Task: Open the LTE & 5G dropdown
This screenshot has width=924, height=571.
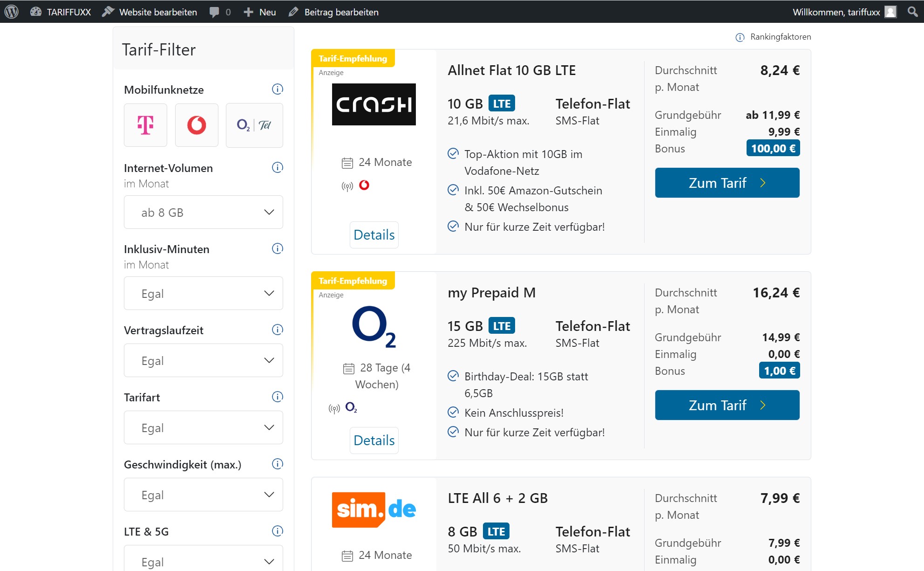Action: (x=204, y=558)
